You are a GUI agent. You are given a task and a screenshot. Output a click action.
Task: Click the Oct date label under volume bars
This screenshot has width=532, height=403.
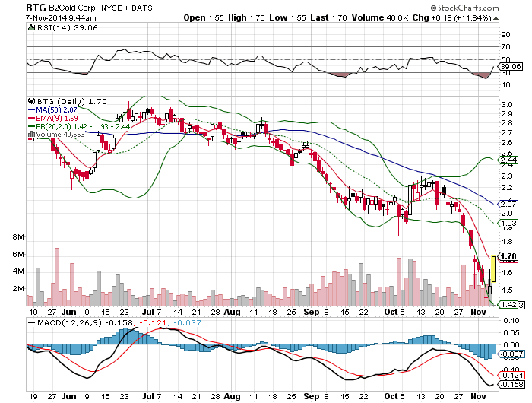pos(391,312)
